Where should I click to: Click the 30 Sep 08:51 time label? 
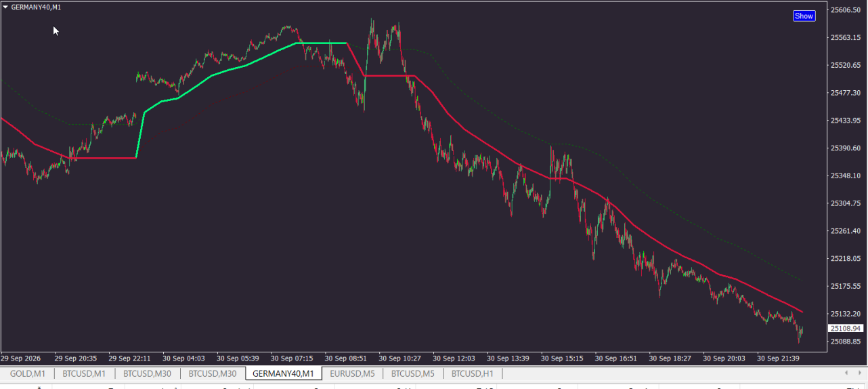[x=346, y=359]
